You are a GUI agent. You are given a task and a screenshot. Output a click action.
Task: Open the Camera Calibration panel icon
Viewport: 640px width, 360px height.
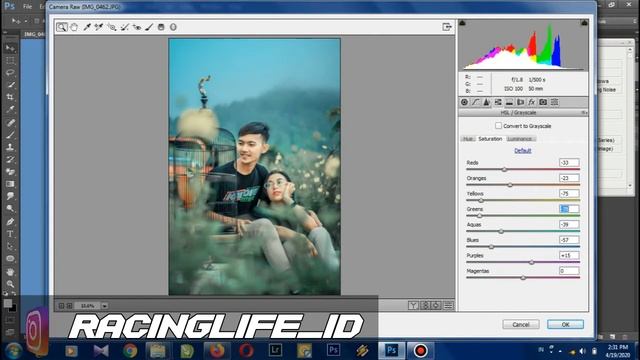tap(543, 102)
